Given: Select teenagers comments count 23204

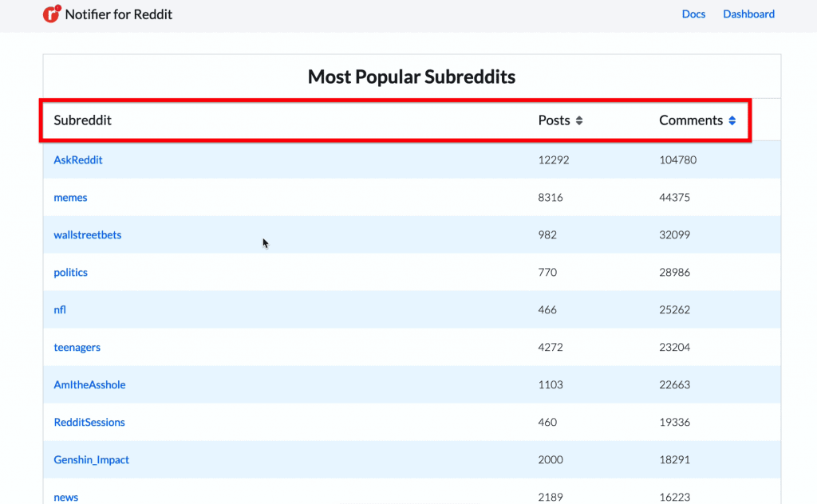Looking at the screenshot, I should 675,347.
